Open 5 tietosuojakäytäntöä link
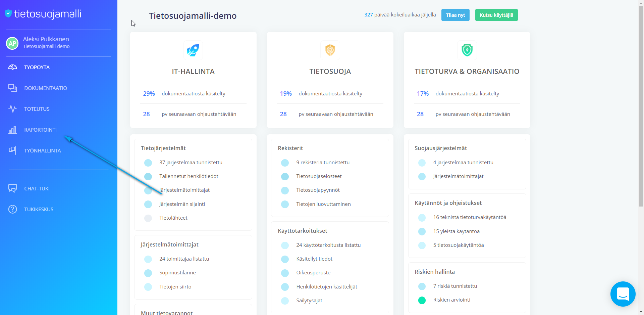This screenshot has width=644, height=315. (459, 245)
